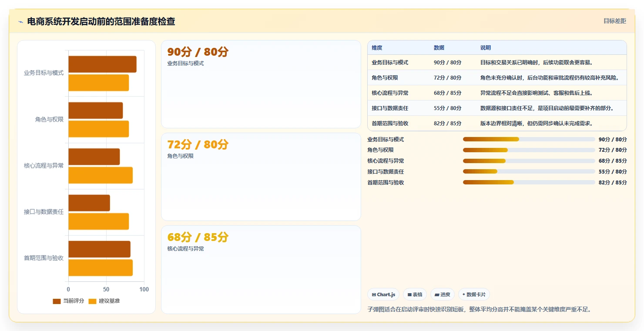Click the orange 建议基准 bar for 接口与数据责任
This screenshot has height=331, width=644.
click(99, 221)
